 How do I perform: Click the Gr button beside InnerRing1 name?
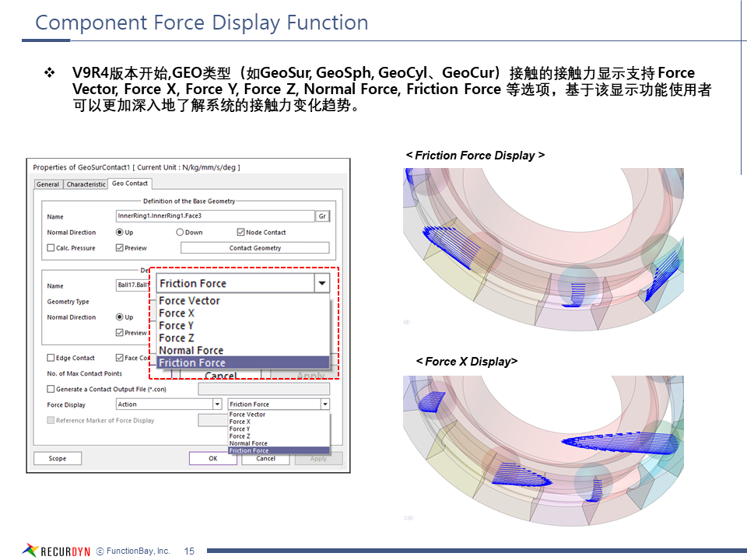(x=322, y=216)
